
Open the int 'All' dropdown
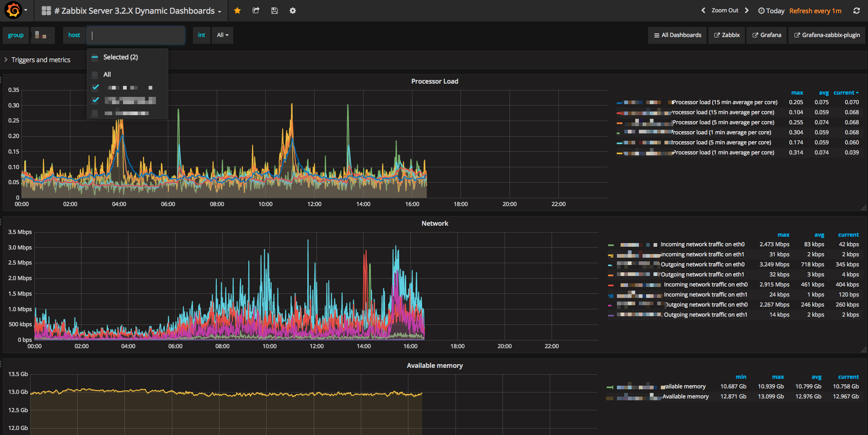(x=222, y=35)
